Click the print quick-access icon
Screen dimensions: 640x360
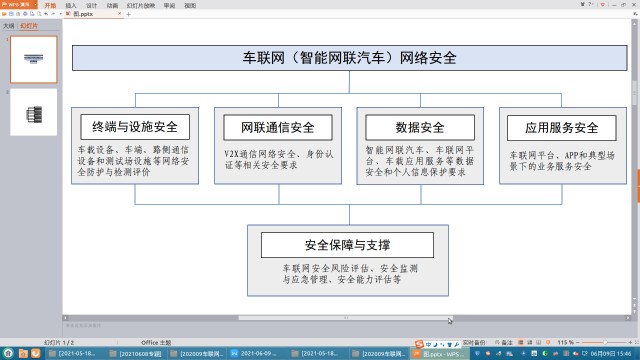coord(25,14)
